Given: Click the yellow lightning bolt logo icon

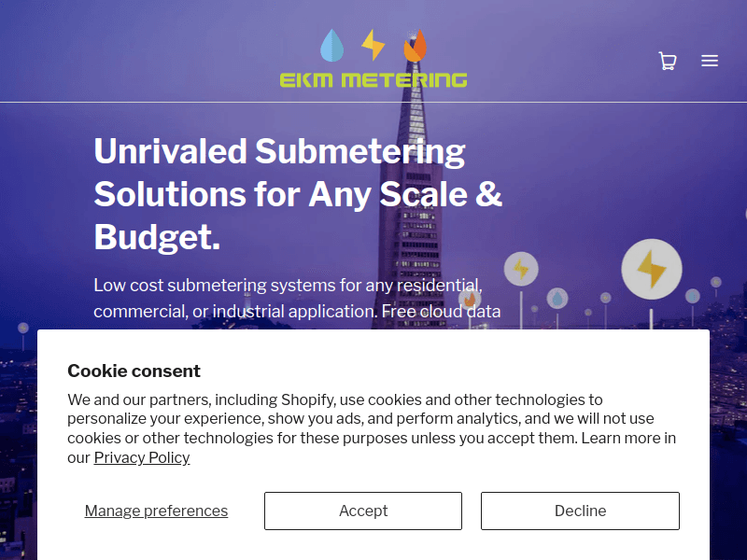Looking at the screenshot, I should tap(373, 44).
